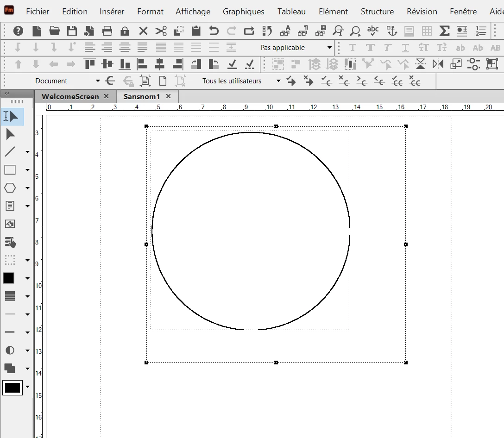Save document floppy disk icon
Image resolution: width=504 pixels, height=438 pixels.
pyautogui.click(x=72, y=31)
